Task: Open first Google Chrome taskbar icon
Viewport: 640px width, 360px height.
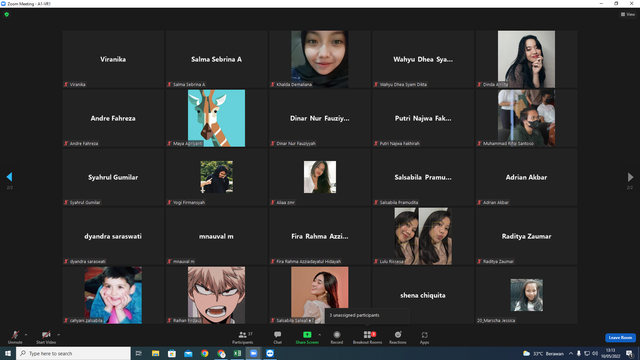Action: 204,353
